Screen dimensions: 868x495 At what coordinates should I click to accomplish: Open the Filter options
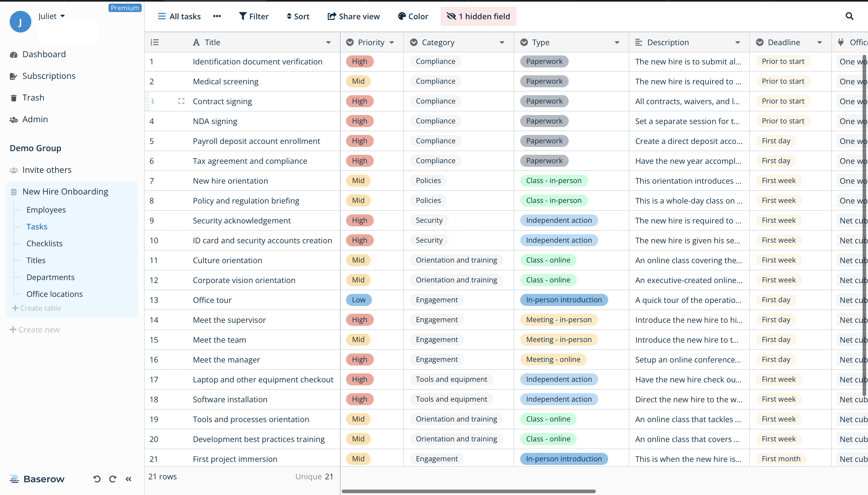(x=253, y=16)
